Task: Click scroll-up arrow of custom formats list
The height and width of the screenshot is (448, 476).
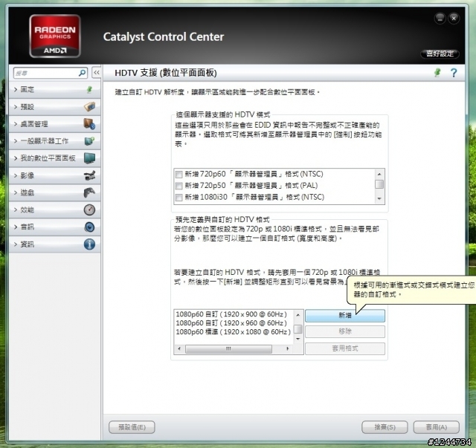Action: pos(298,315)
